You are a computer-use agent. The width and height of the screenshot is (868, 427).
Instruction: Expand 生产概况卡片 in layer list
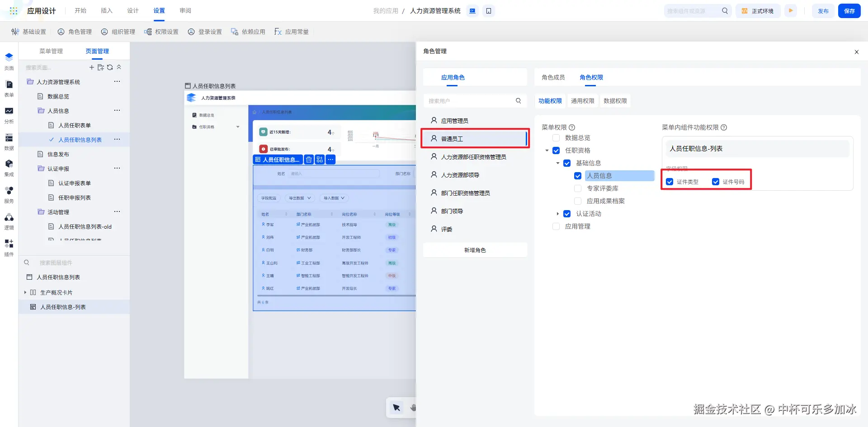pos(25,292)
